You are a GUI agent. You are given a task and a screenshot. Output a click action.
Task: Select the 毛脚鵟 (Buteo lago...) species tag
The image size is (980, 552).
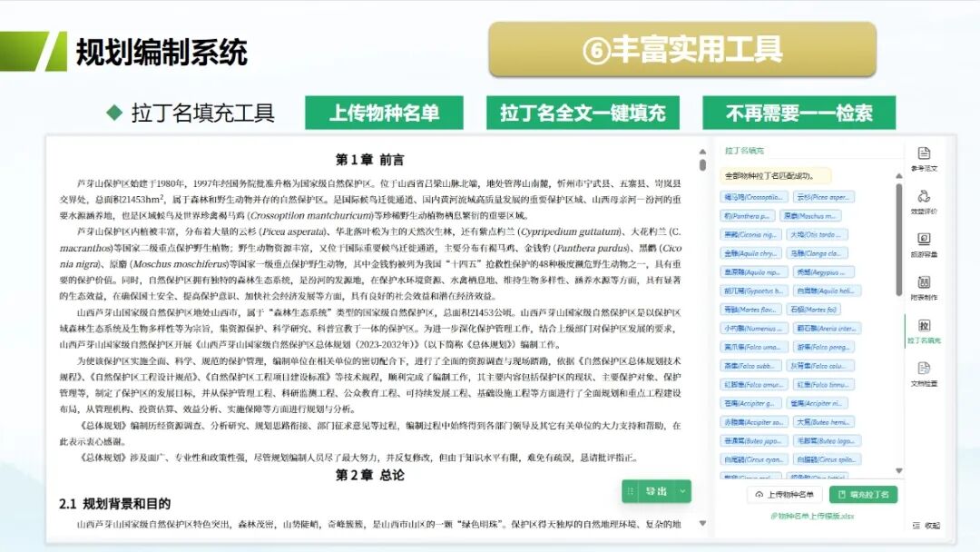coord(827,440)
